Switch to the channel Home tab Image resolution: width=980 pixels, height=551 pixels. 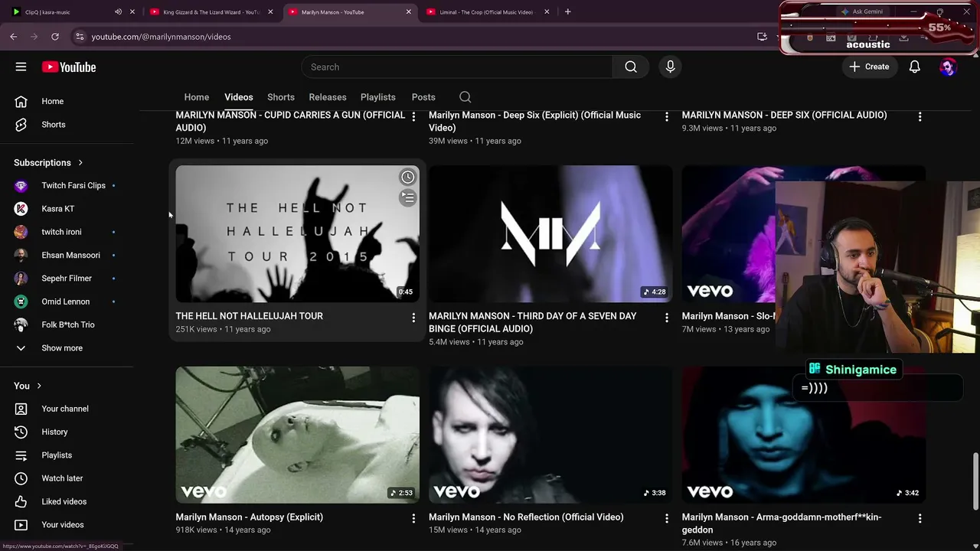coord(197,97)
